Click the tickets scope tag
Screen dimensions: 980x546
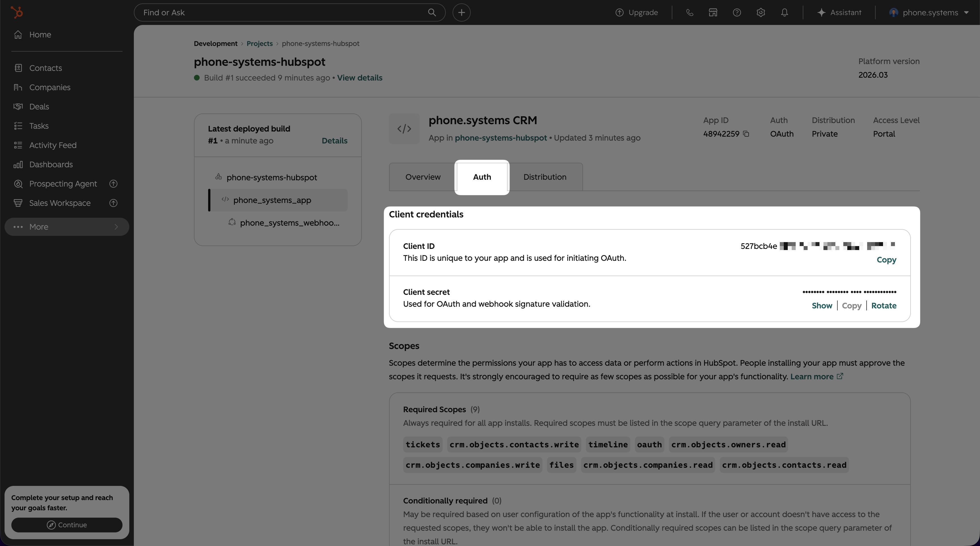click(x=423, y=445)
